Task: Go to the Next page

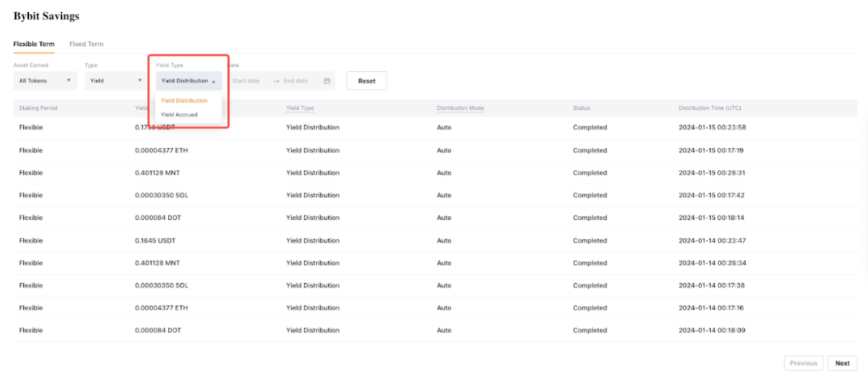Action: coord(842,363)
